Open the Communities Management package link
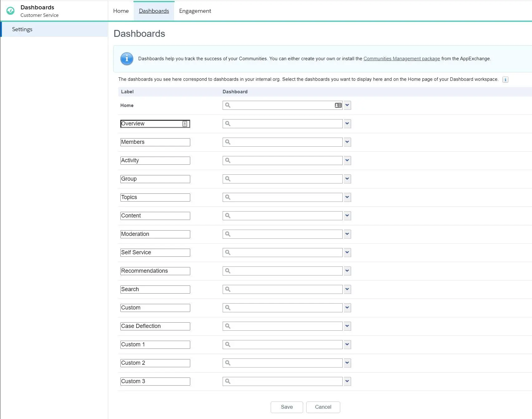 coord(402,59)
